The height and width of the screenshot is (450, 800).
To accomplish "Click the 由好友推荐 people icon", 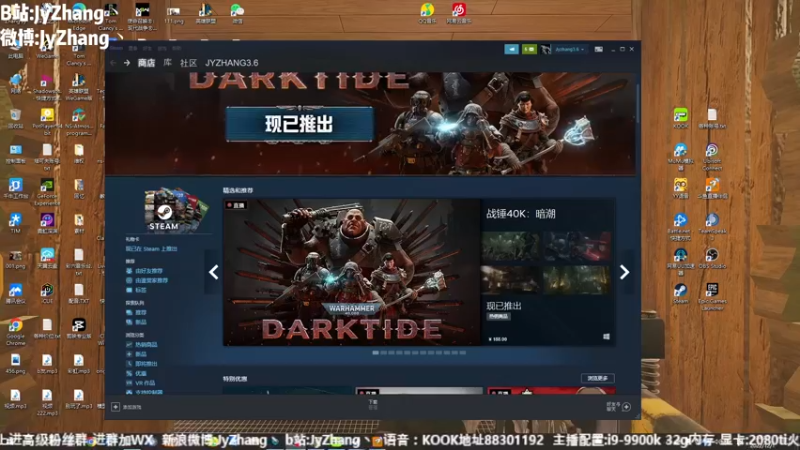I will click(x=129, y=271).
